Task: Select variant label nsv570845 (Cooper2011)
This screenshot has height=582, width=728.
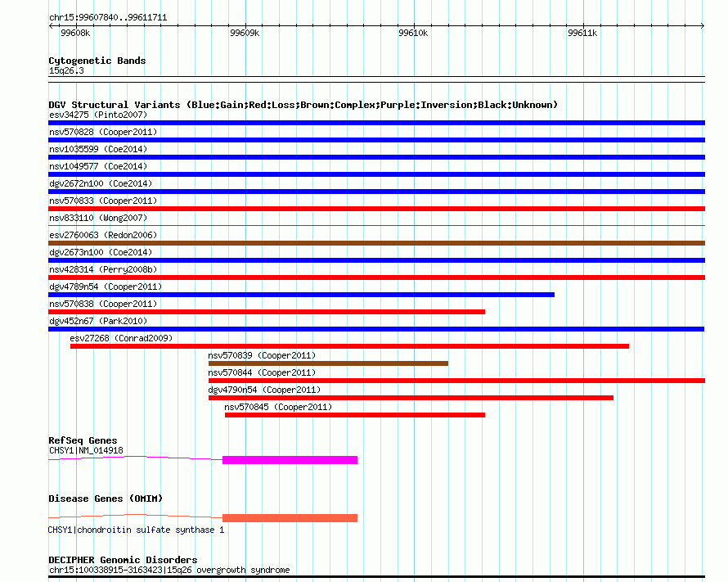Action: (278, 407)
